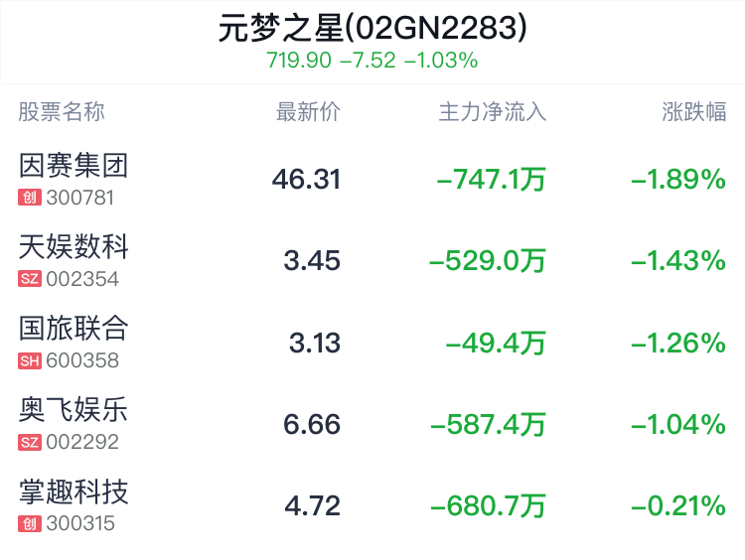Open the 元梦之星(02GN2283) title
This screenshot has width=745, height=560.
click(372, 28)
